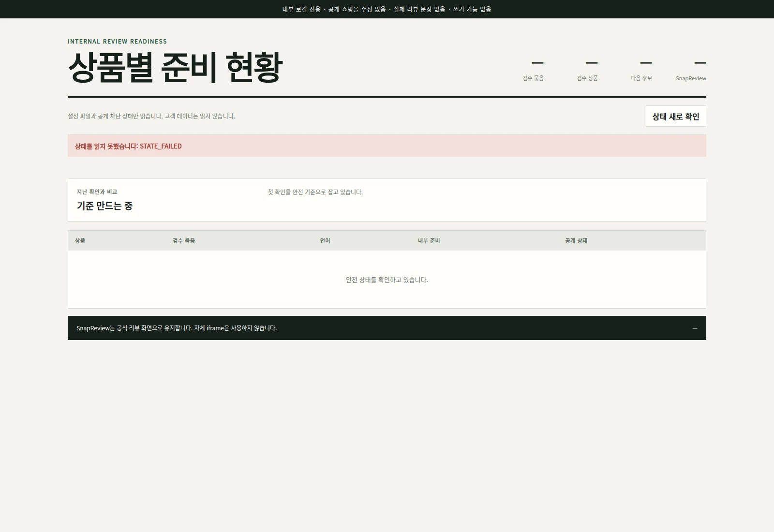
Task: Click the SnapReview stat label in header
Action: 691,78
